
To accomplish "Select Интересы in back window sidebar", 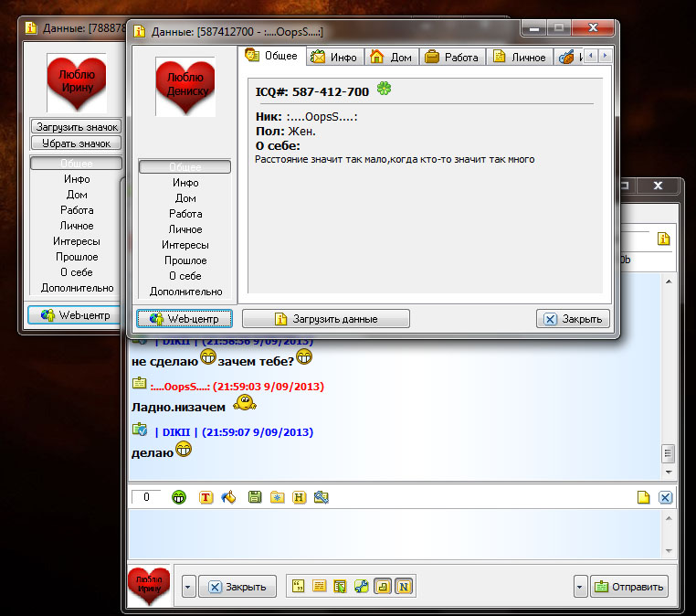I will [77, 241].
